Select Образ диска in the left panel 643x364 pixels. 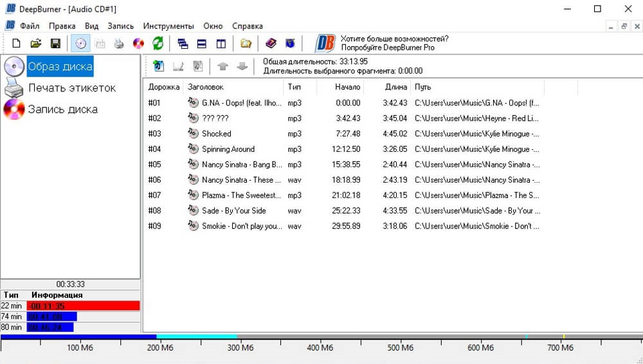[60, 66]
